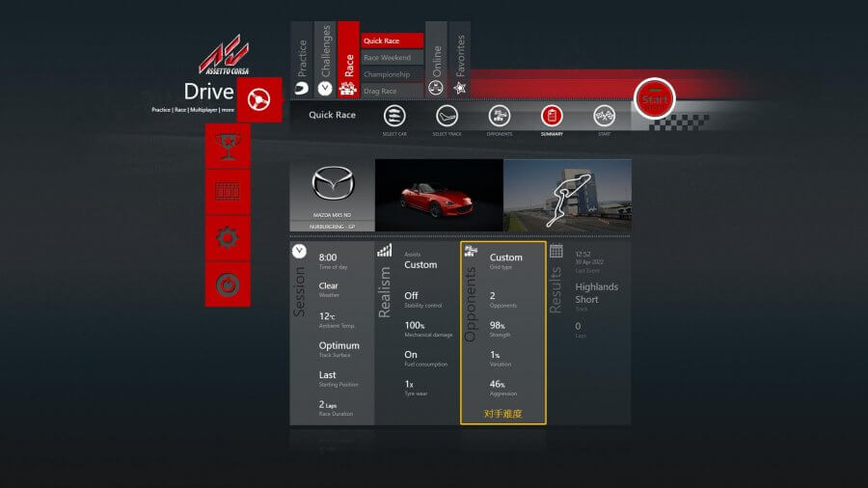
Task: Click the Realism bars icon
Action: (x=384, y=251)
